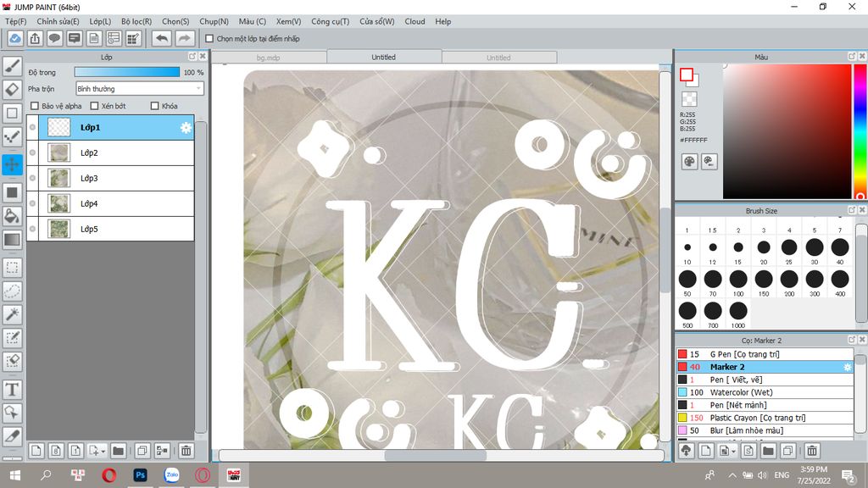Open the Bộ lọc(R) menu
Image resolution: width=868 pixels, height=488 pixels.
pos(136,21)
